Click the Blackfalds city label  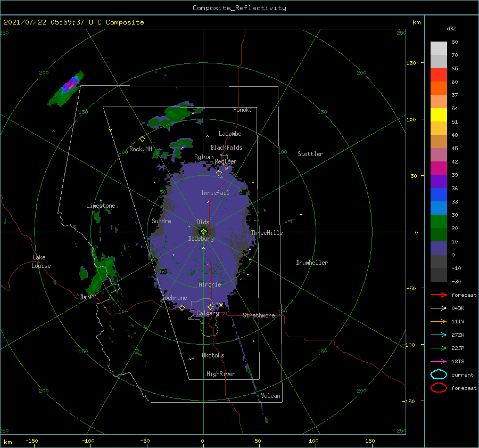point(226,148)
